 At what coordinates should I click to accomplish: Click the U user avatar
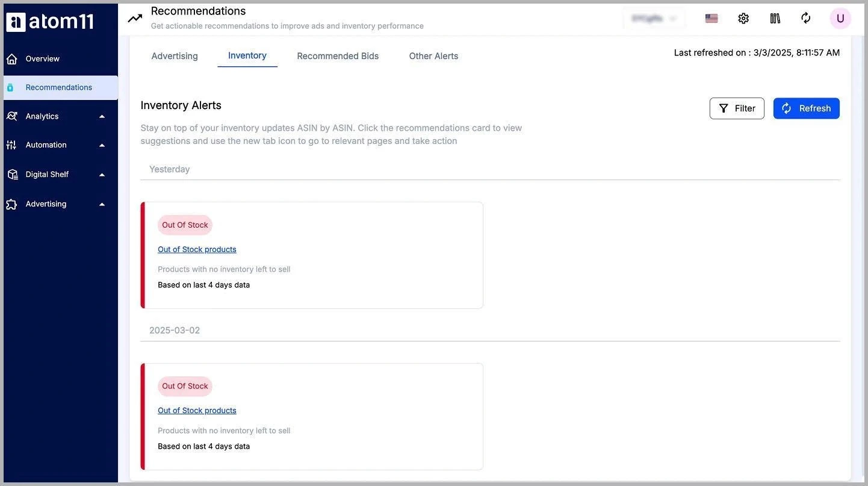click(x=840, y=18)
